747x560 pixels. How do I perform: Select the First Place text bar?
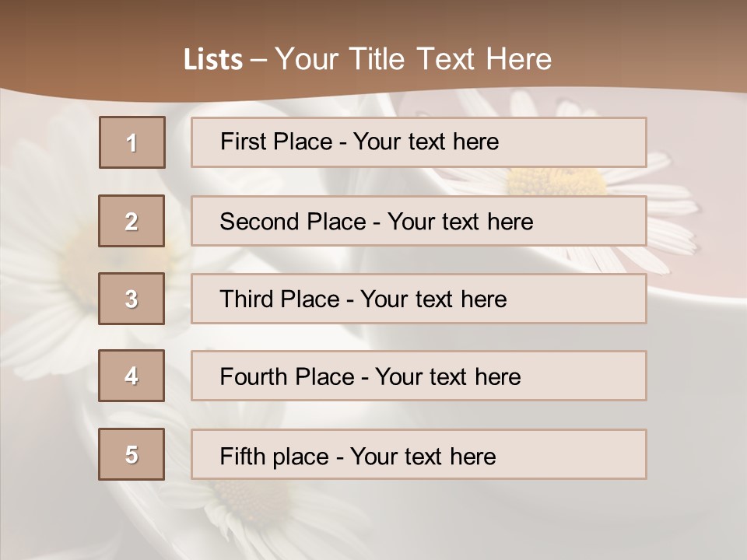click(x=419, y=142)
